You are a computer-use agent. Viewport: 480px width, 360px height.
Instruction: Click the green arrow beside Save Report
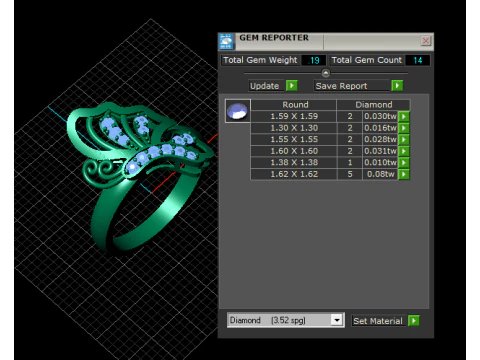(397, 86)
